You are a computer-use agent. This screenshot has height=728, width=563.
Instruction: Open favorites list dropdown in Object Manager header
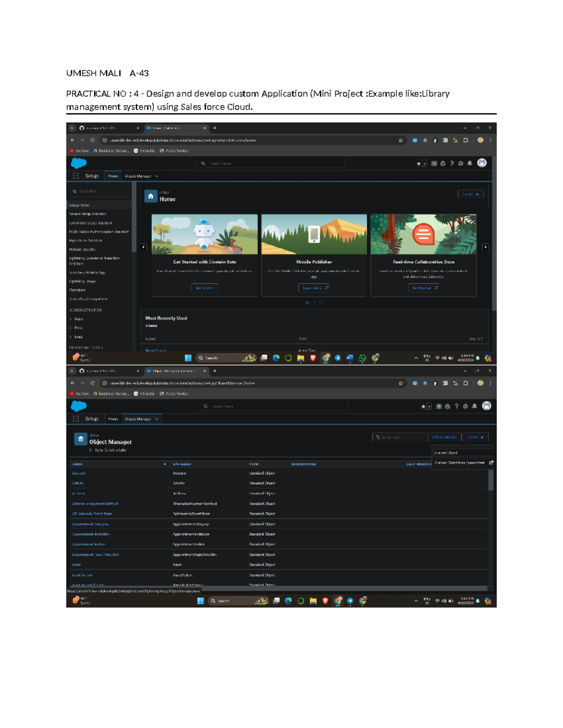(429, 406)
